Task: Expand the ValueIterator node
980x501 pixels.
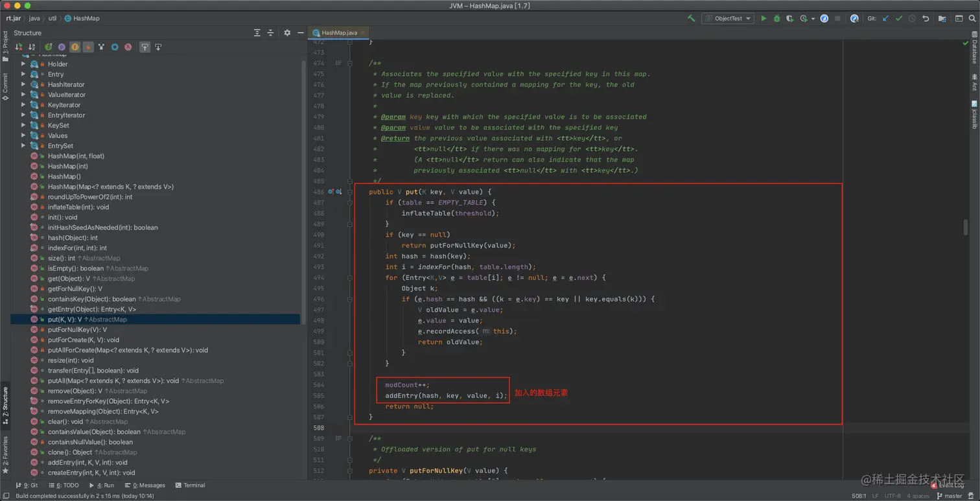Action: point(23,95)
